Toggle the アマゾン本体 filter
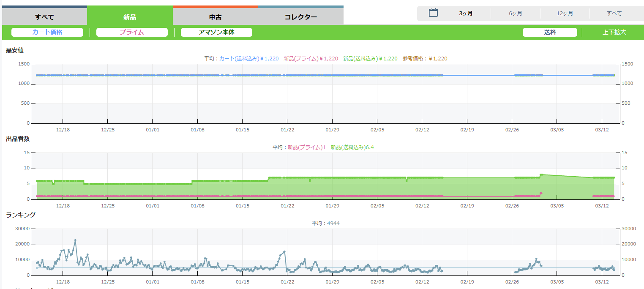This screenshot has height=289, width=644. (x=216, y=32)
